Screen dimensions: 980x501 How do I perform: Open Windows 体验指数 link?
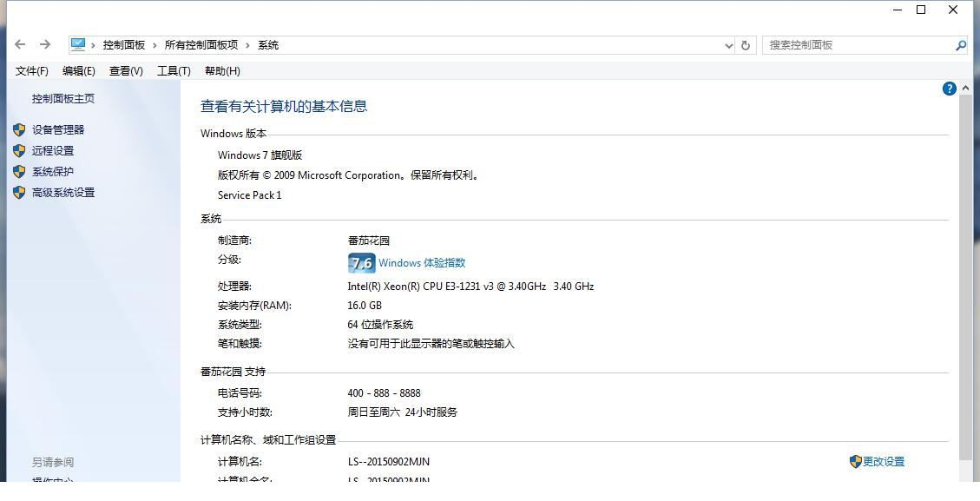point(422,263)
